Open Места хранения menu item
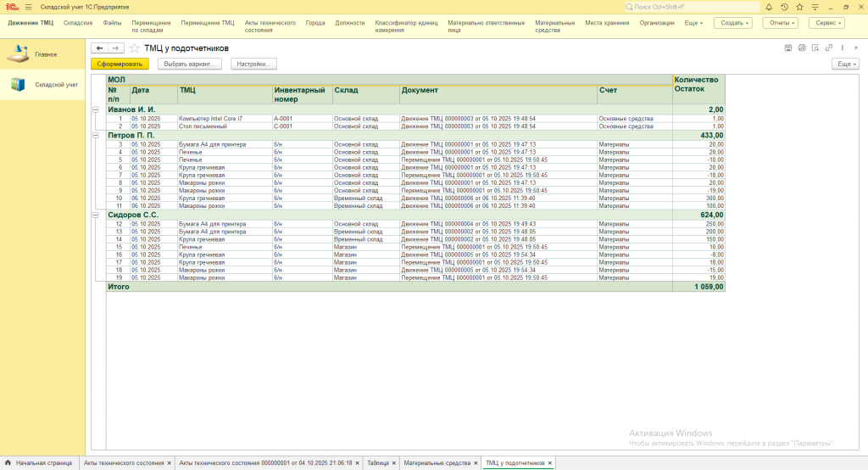 click(x=607, y=23)
